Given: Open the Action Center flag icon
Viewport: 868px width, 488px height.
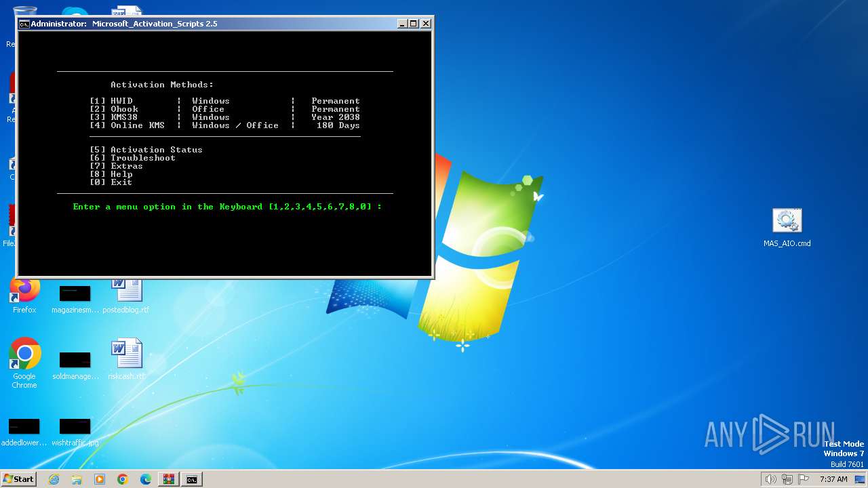Looking at the screenshot, I should 804,479.
